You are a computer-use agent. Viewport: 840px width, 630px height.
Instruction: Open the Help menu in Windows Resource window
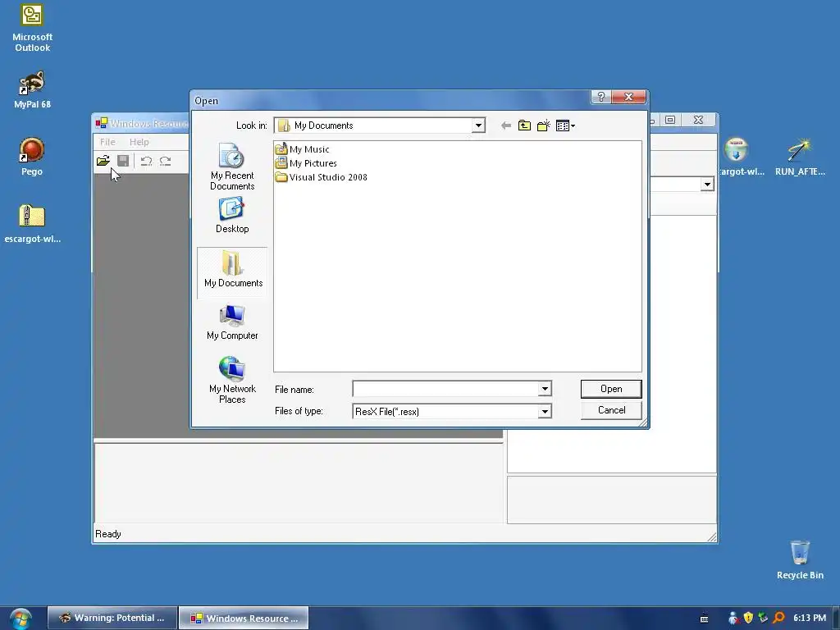139,142
